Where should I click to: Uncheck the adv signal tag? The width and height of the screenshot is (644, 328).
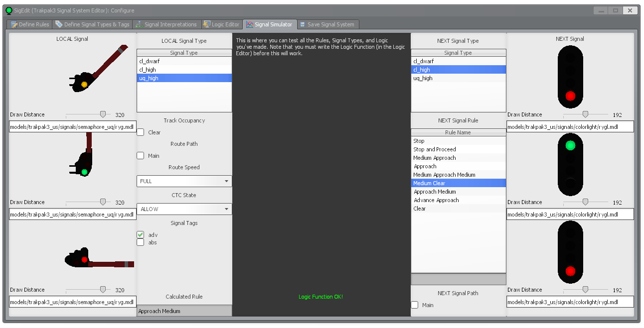pyautogui.click(x=141, y=234)
